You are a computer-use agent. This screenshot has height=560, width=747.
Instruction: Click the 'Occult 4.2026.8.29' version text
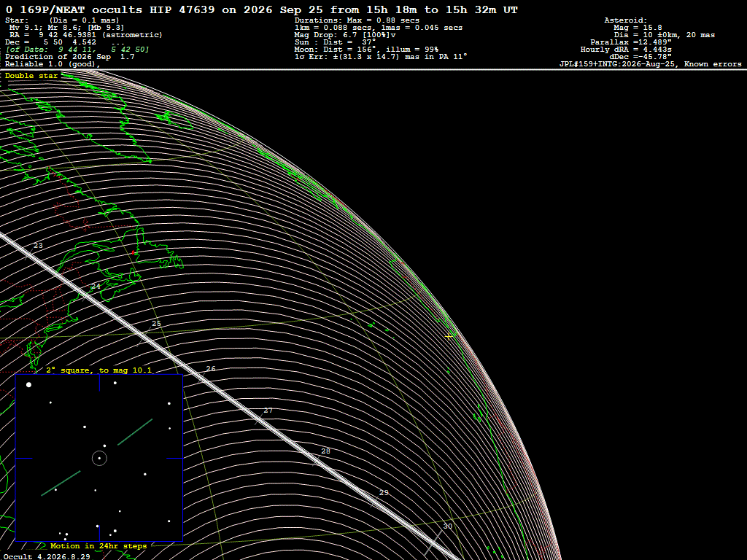(47, 556)
